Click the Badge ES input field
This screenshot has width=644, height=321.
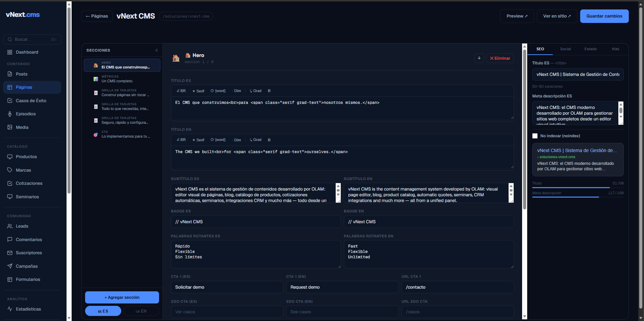coord(256,222)
